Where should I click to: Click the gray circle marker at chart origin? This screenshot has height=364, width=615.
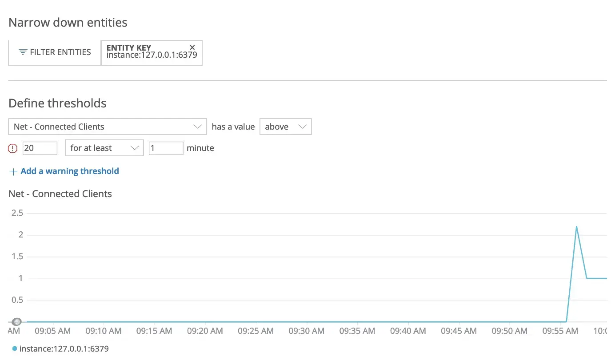pos(17,321)
